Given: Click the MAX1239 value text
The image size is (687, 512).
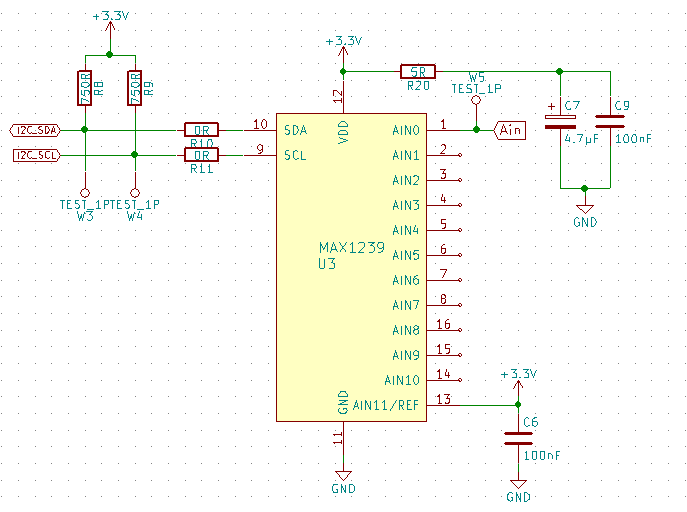Looking at the screenshot, I should click(x=352, y=247).
